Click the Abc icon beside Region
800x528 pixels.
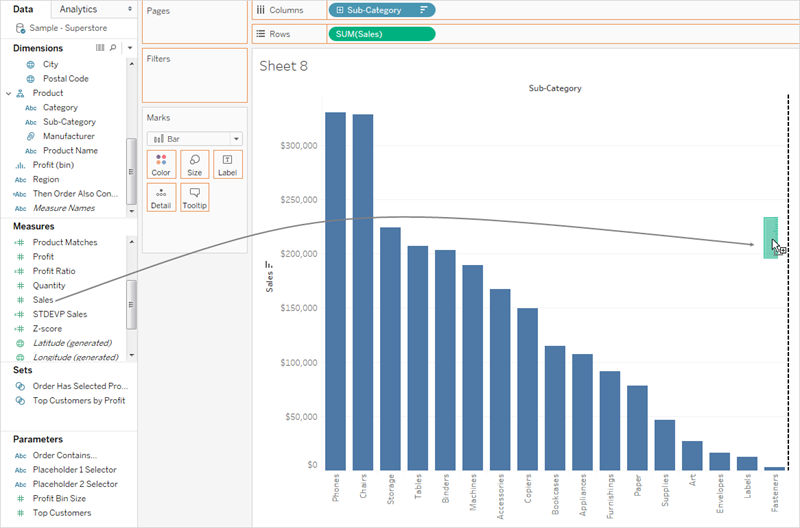click(20, 180)
